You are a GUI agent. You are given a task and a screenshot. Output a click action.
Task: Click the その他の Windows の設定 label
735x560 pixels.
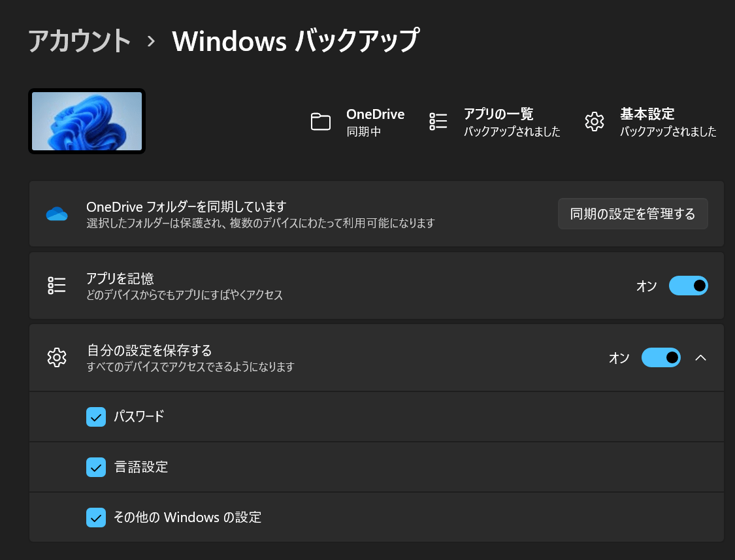tap(188, 518)
